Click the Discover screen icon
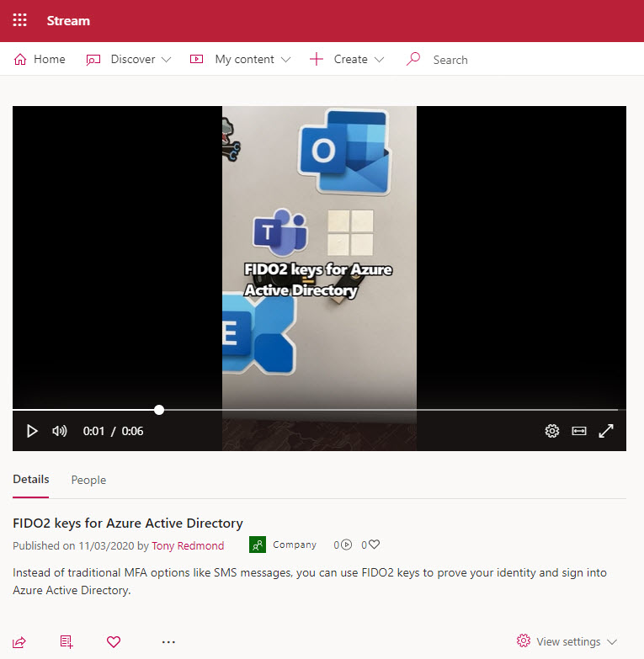 click(x=93, y=60)
